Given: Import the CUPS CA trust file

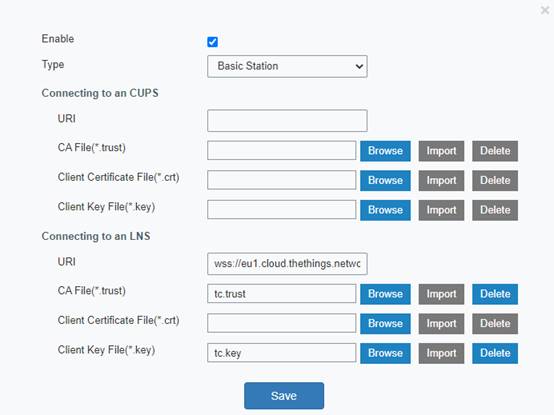Looking at the screenshot, I should (441, 151).
